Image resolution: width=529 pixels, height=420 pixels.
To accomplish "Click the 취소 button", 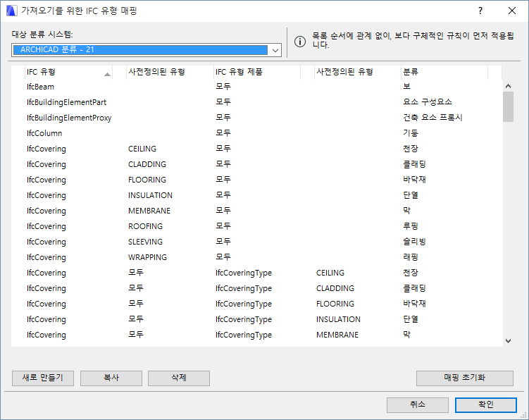I will pyautogui.click(x=417, y=404).
